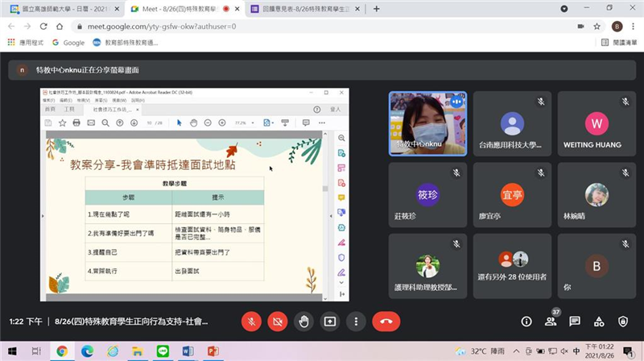Click the red leave call button

[x=386, y=321]
